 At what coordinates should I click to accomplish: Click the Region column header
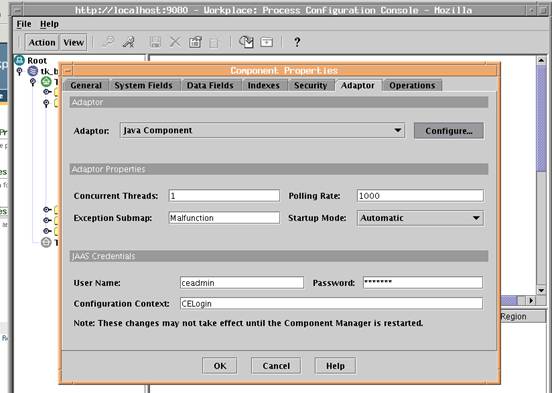tap(522, 317)
